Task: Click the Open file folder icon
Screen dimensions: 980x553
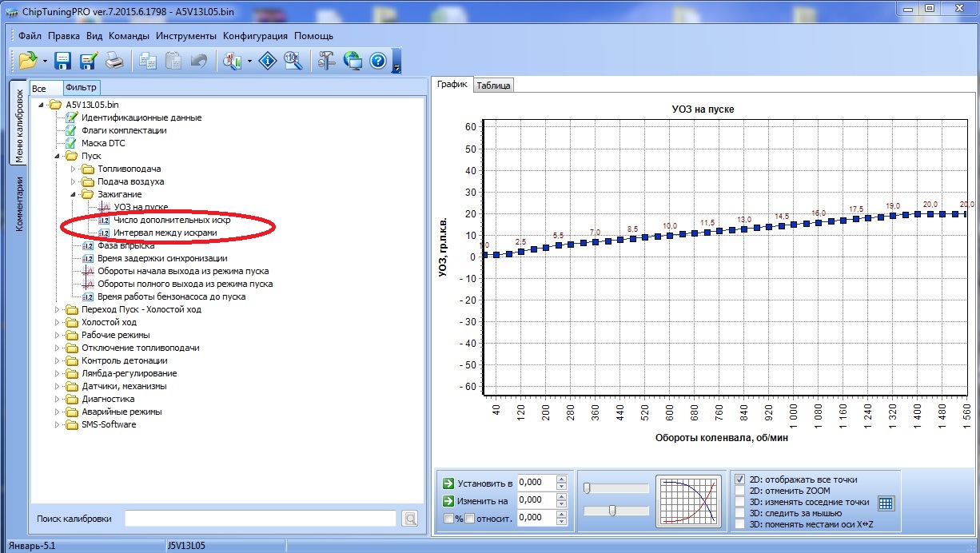Action: tap(28, 60)
